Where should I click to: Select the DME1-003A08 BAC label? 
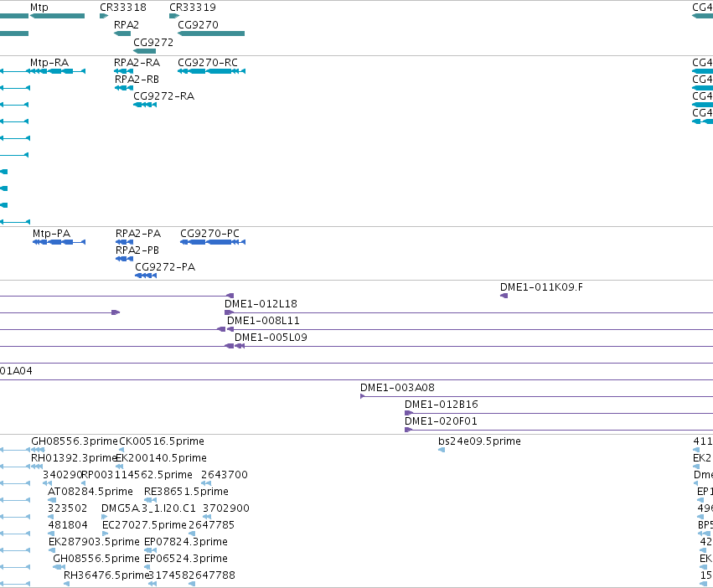397,388
